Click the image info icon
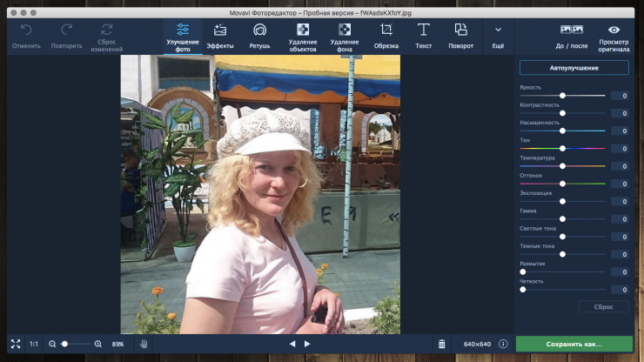This screenshot has width=644, height=362. (x=503, y=345)
